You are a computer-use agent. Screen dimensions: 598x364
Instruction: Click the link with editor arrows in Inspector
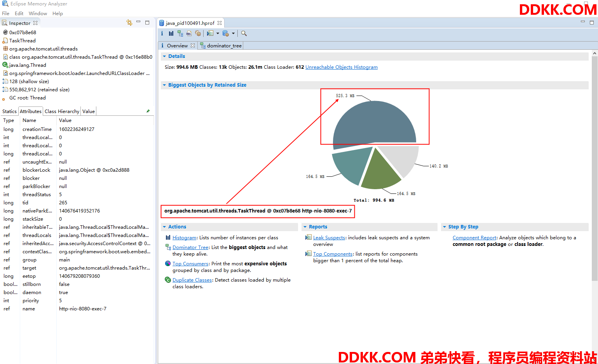(x=129, y=23)
